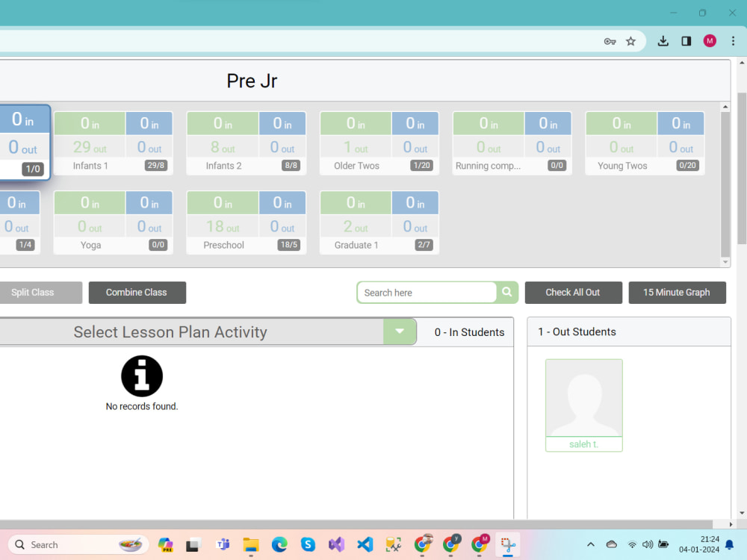The image size is (747, 560).
Task: Click the saleh t. student name
Action: click(x=583, y=444)
